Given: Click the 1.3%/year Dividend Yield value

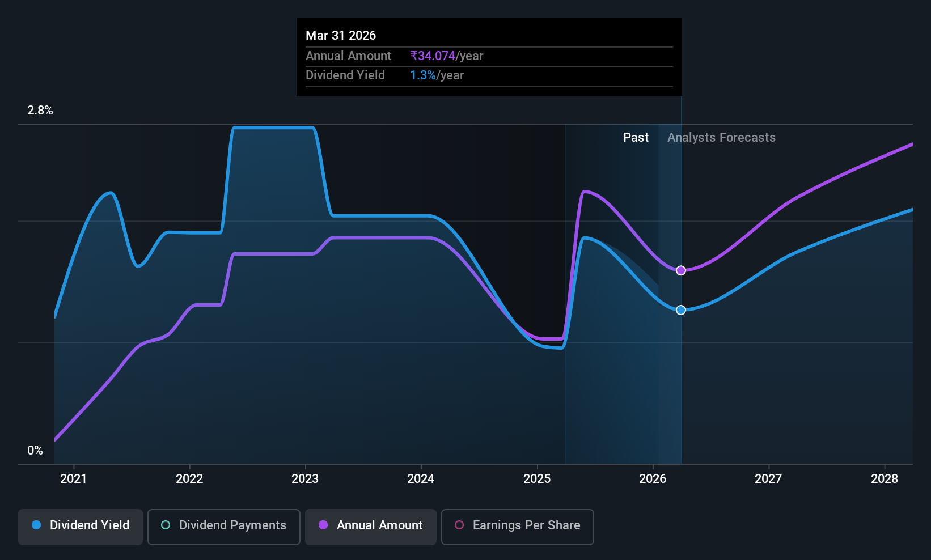Looking at the screenshot, I should click(x=437, y=75).
